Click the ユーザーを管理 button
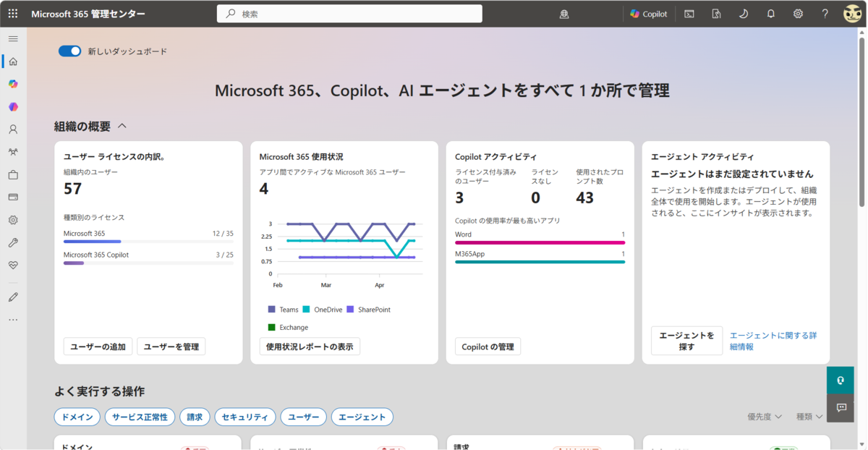Viewport: 868px width, 450px height. (171, 347)
